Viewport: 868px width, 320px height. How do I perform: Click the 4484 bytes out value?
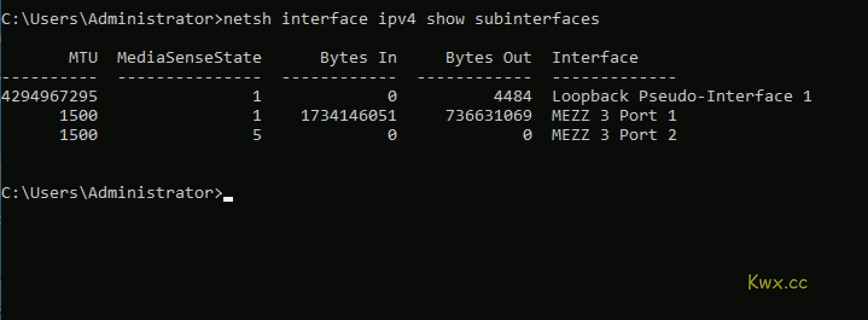(512, 97)
